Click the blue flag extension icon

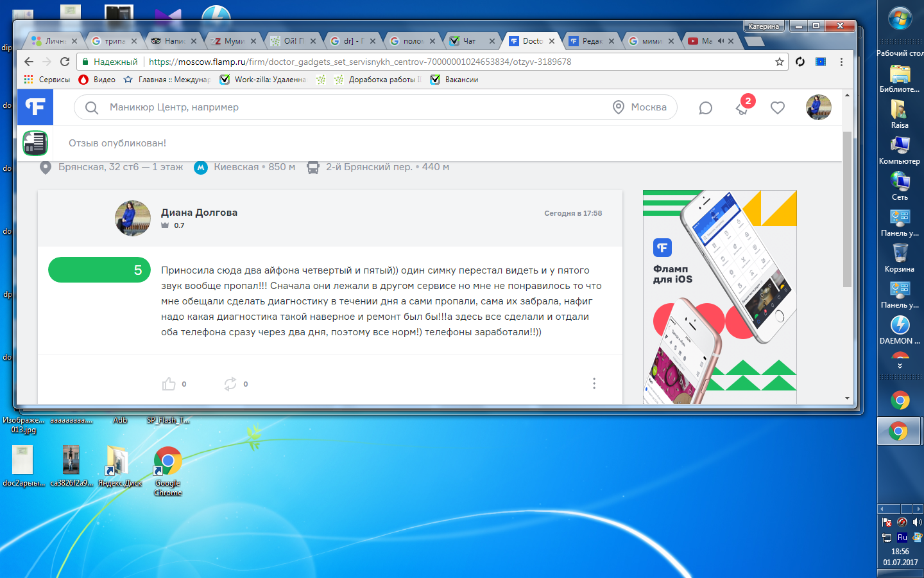point(821,62)
